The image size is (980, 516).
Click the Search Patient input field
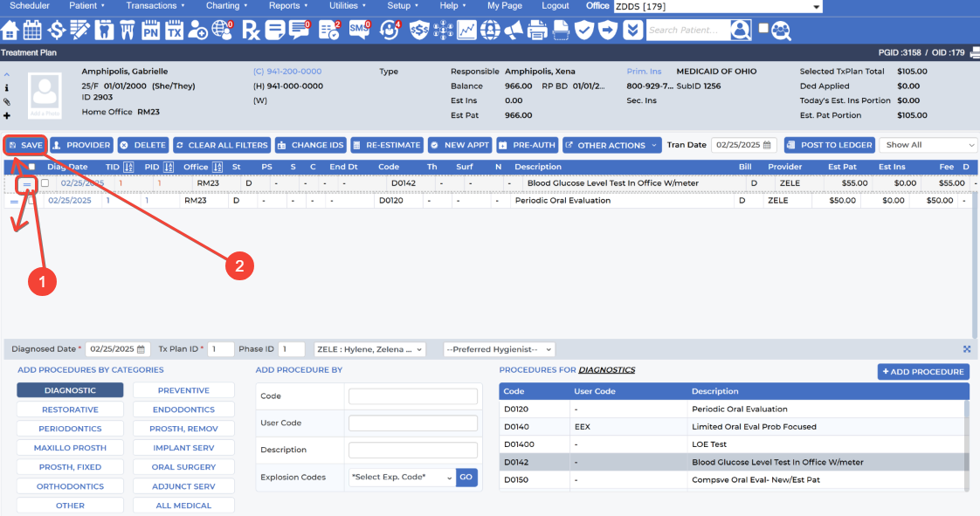(687, 30)
